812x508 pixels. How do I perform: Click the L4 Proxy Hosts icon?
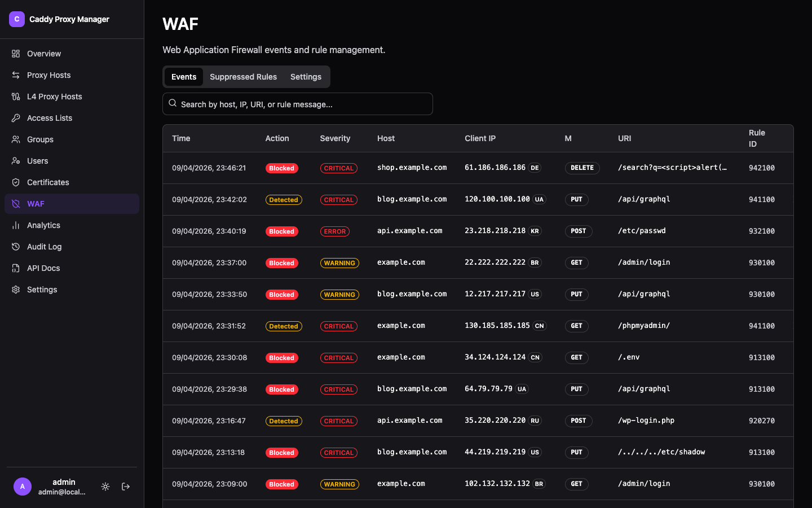(x=16, y=97)
